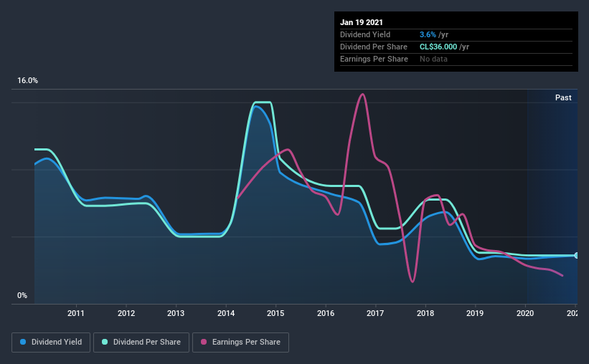The image size is (589, 364).
Task: Click the 3.6% dividend yield value
Action: point(428,34)
